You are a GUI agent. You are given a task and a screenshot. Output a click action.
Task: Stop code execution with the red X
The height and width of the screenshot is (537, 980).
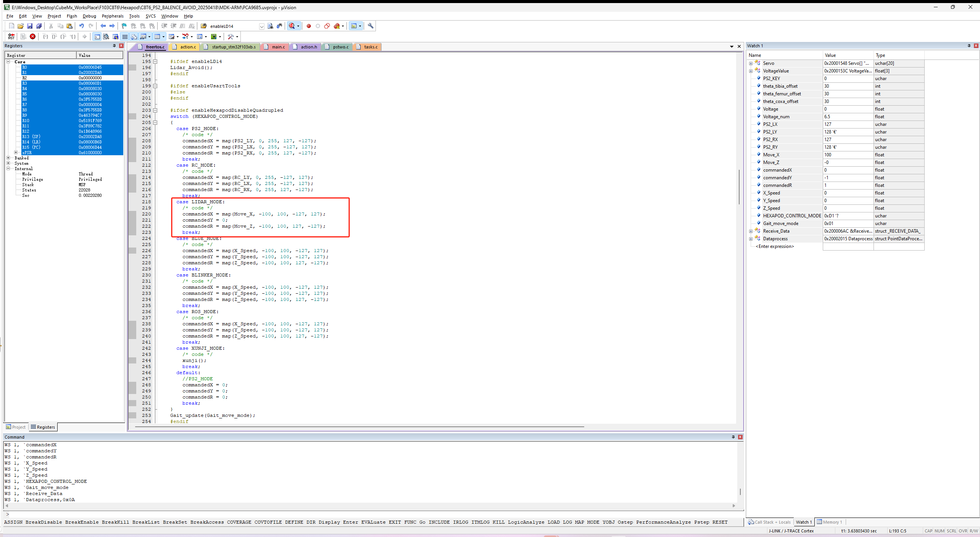pyautogui.click(x=33, y=37)
